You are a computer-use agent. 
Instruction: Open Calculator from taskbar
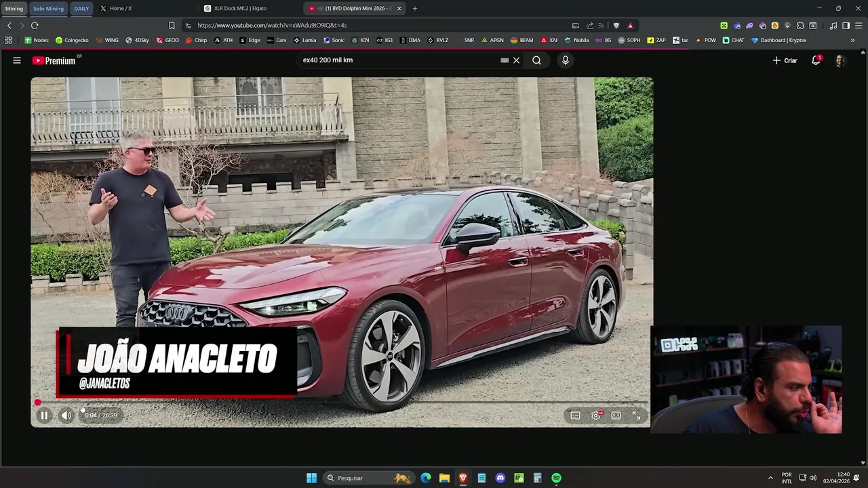click(537, 478)
